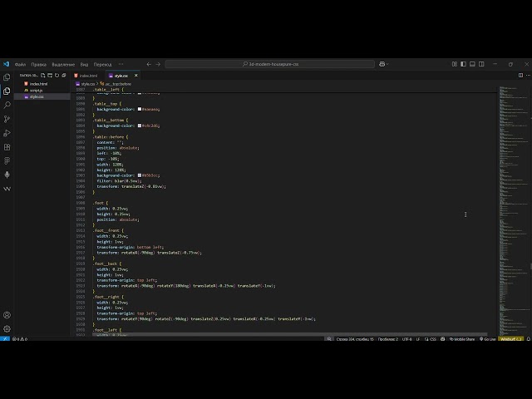
Task: Click Mobile Share in the status bar
Action: [x=462, y=339]
